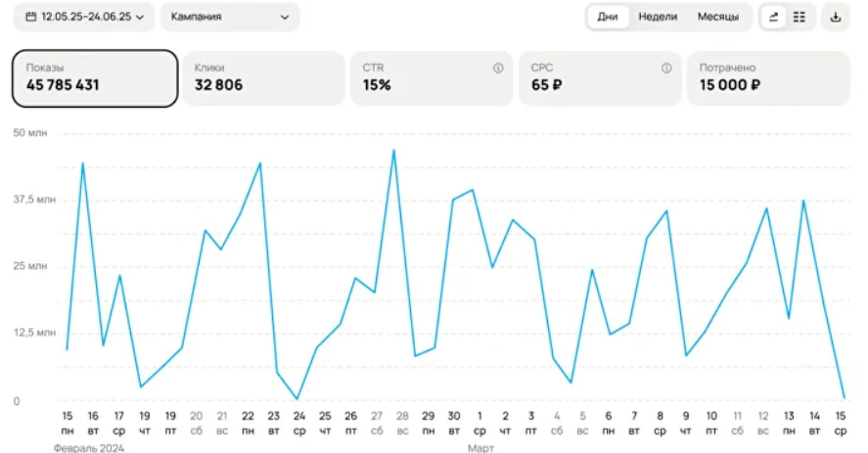Expand the Кампания dropdown
The image size is (868, 453).
[230, 17]
